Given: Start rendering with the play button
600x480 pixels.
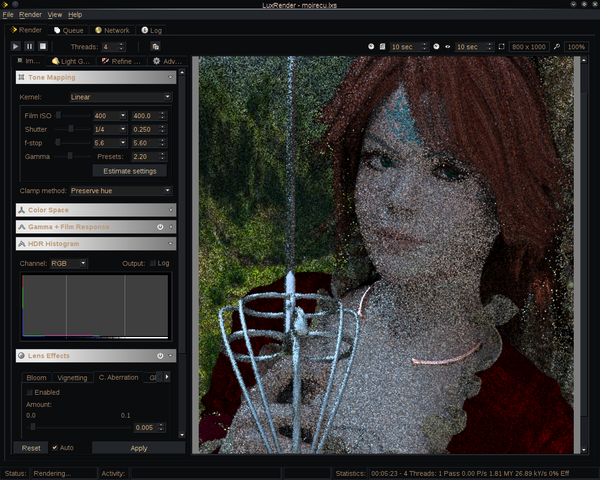Looking at the screenshot, I should click(15, 46).
